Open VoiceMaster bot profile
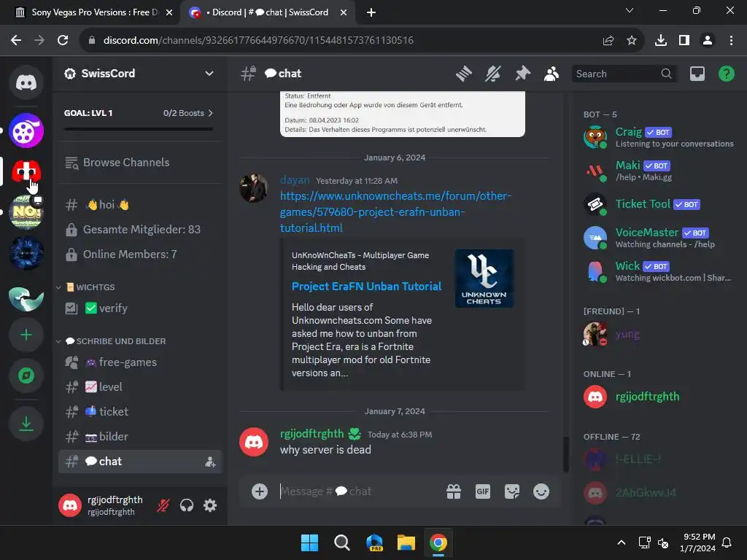 point(659,238)
